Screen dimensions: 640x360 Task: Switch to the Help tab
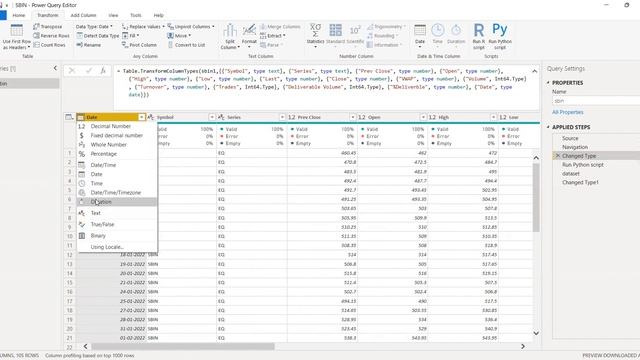pos(158,15)
